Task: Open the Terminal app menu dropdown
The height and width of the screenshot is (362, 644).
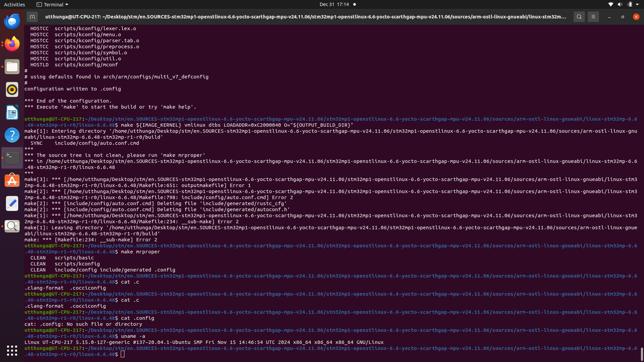Action: tap(53, 4)
